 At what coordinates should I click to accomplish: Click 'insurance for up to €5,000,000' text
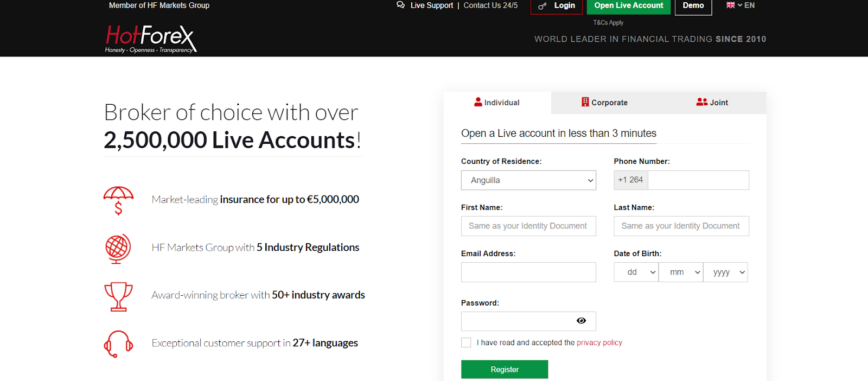coord(290,199)
